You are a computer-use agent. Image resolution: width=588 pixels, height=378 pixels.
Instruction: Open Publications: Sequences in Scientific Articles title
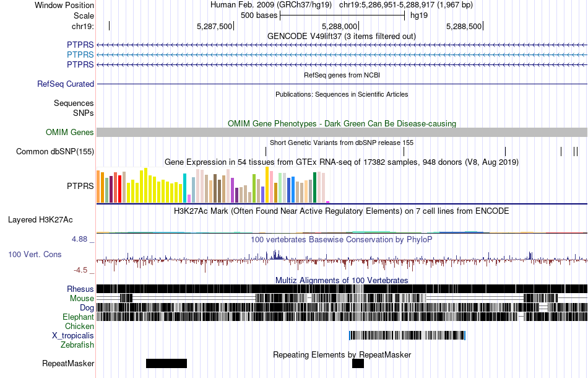[342, 94]
